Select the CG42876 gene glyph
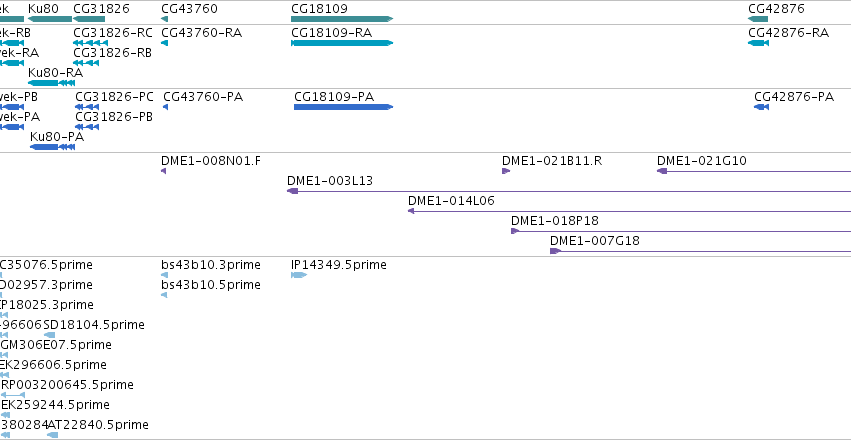Screen dimensions: 851x440 tap(758, 19)
